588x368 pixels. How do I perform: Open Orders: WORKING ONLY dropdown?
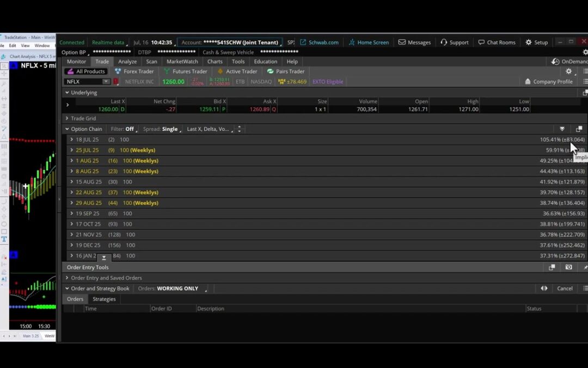point(173,288)
